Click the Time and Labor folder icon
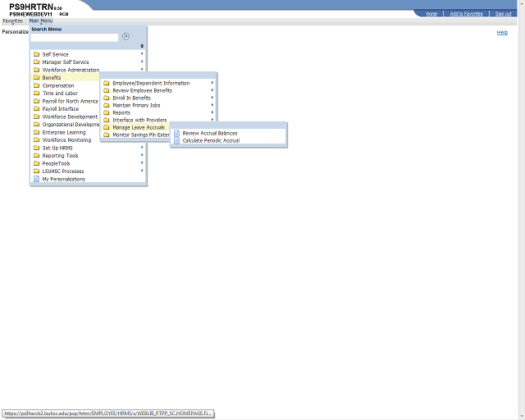This screenshot has height=420, width=525. pyautogui.click(x=36, y=94)
